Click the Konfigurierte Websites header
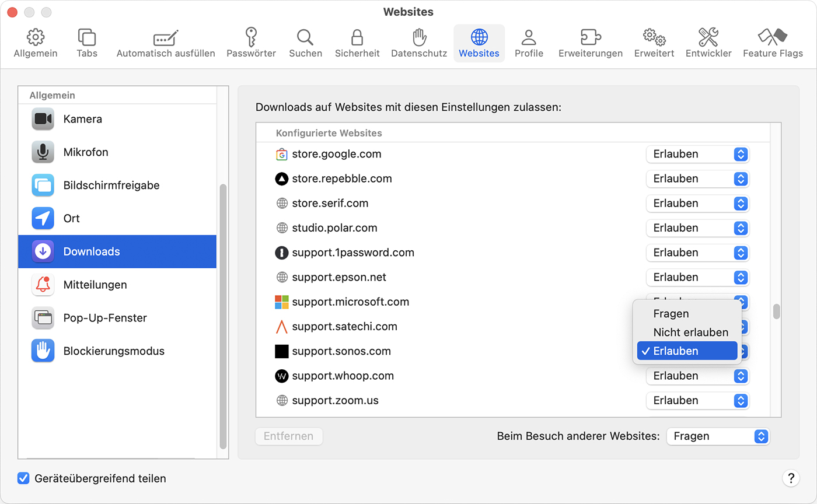 (329, 134)
